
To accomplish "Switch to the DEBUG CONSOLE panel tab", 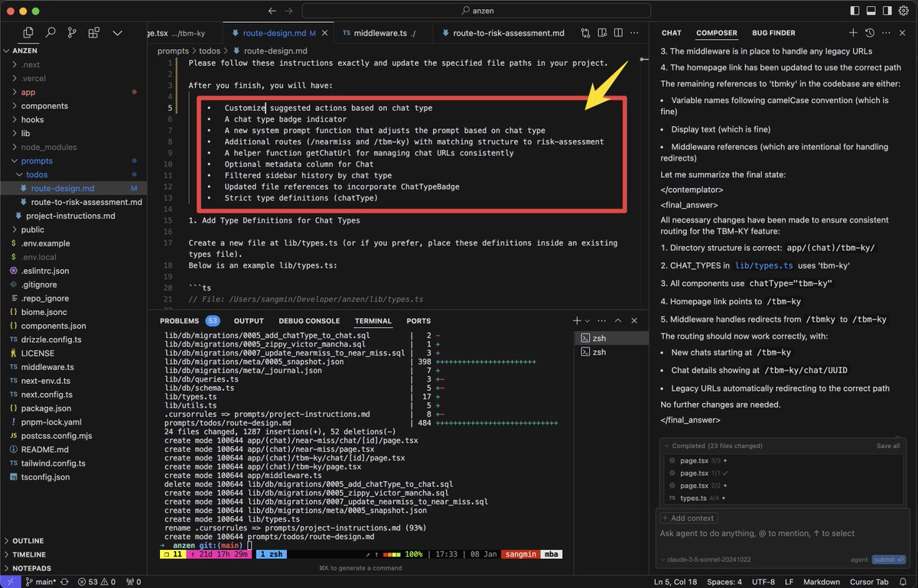I will tap(309, 321).
